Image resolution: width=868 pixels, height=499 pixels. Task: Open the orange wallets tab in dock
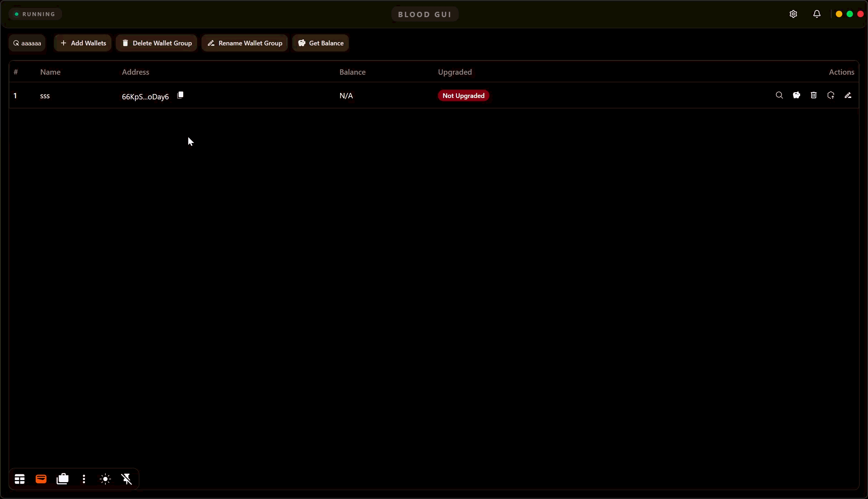coord(41,479)
